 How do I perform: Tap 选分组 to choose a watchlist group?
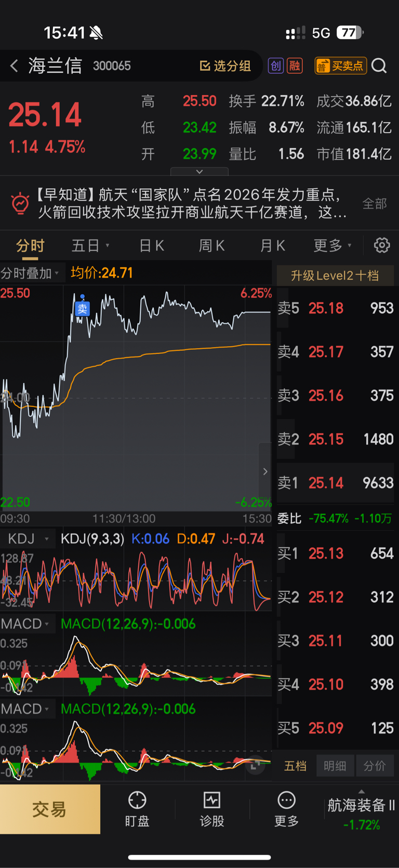click(x=225, y=66)
